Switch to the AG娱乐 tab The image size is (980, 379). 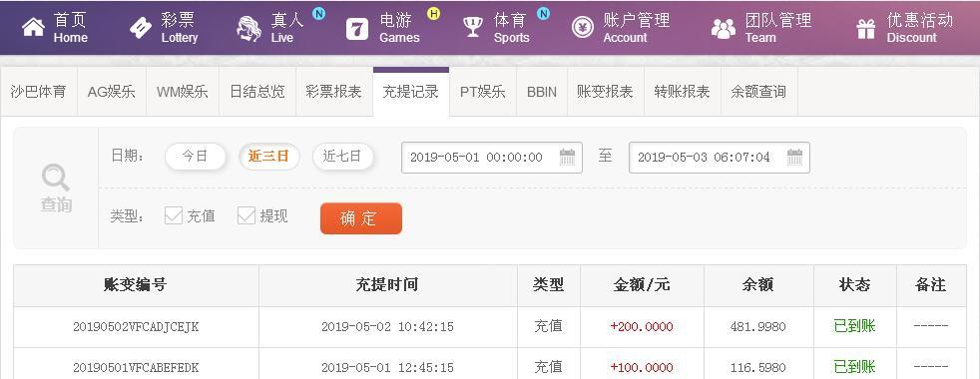[x=111, y=92]
